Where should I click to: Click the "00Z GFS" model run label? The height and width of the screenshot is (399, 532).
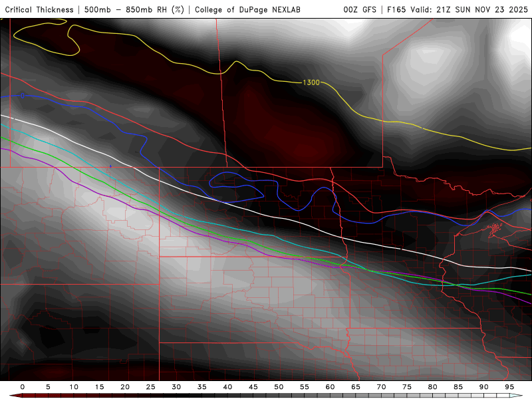pos(360,10)
